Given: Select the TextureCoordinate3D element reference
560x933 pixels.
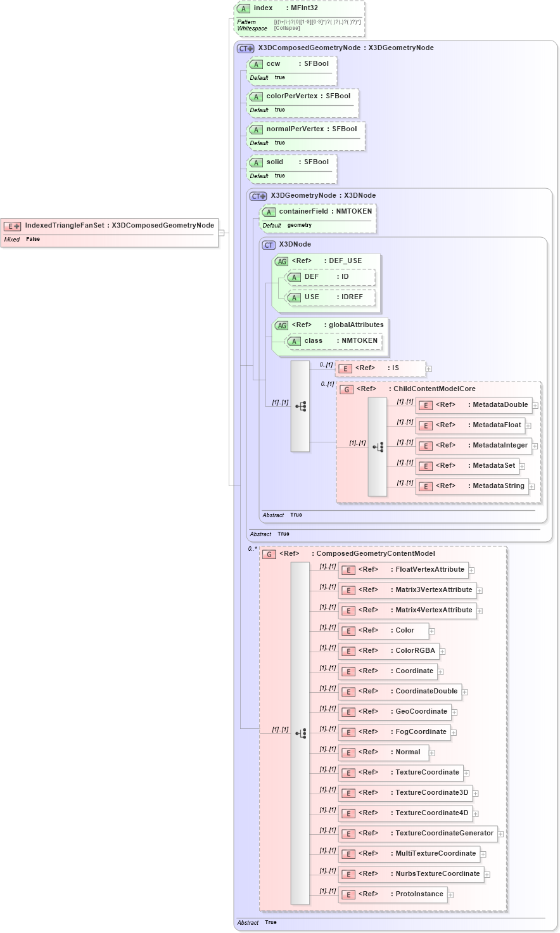Looking at the screenshot, I should tap(405, 793).
